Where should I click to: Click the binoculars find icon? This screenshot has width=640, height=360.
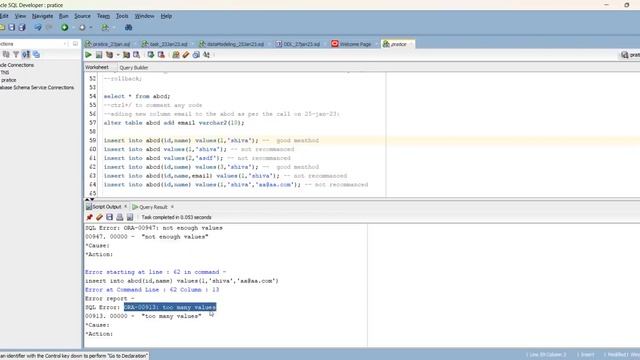tap(128, 27)
